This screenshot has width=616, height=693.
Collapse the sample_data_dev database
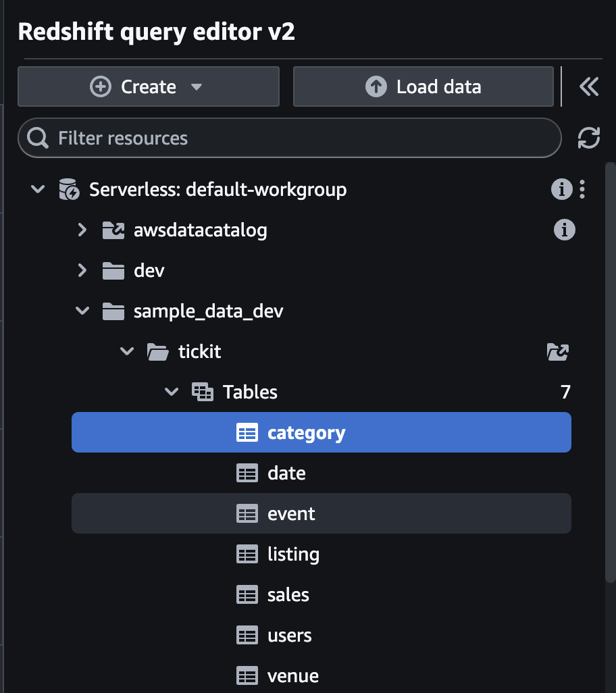point(82,311)
